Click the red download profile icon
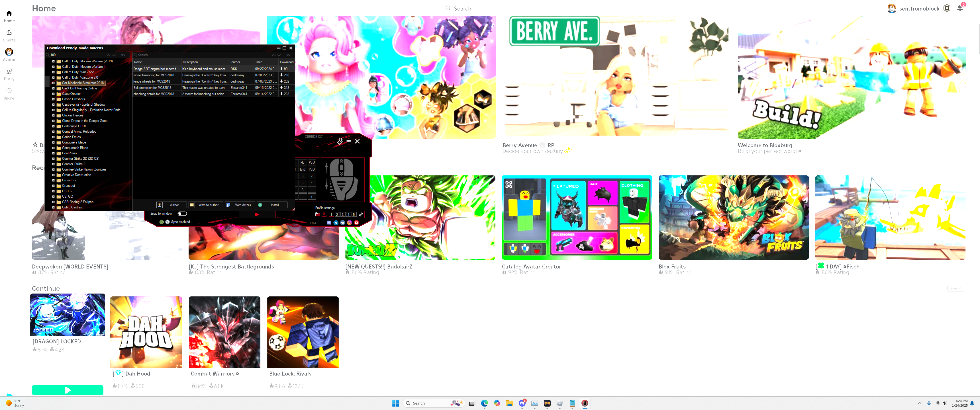This screenshot has height=410, width=980. tap(324, 214)
